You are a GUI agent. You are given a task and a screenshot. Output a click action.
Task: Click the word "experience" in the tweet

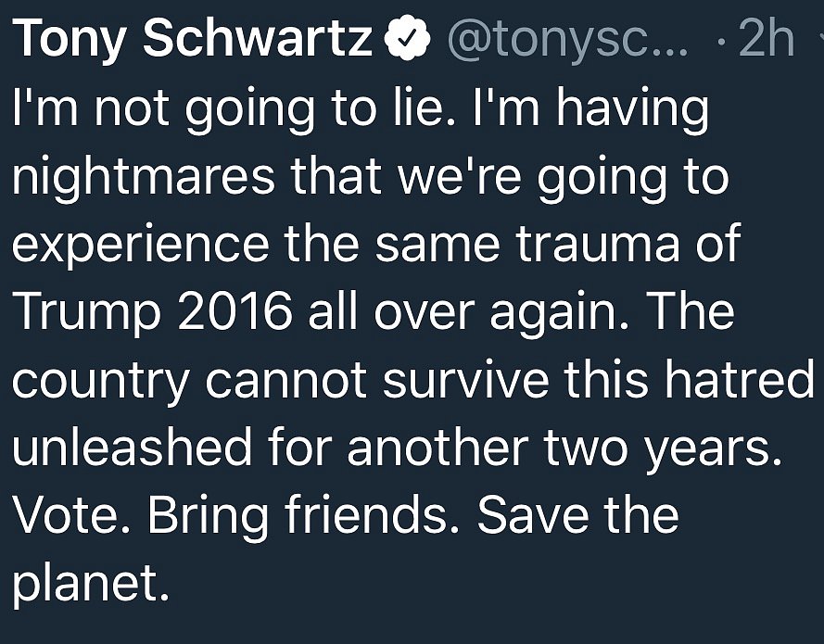pos(140,246)
